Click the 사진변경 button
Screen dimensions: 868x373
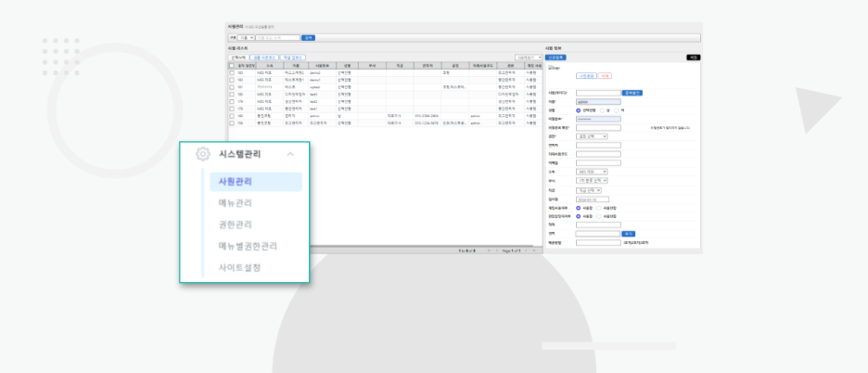coord(586,76)
